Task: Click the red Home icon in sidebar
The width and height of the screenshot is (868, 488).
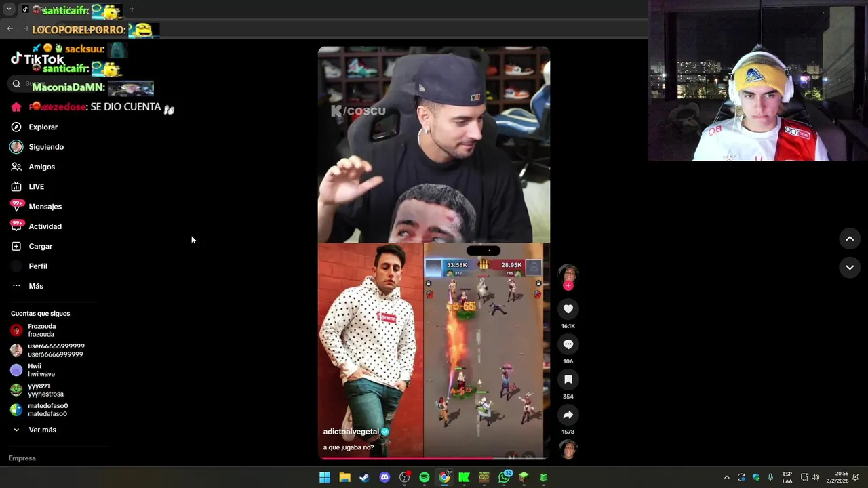Action: click(16, 107)
